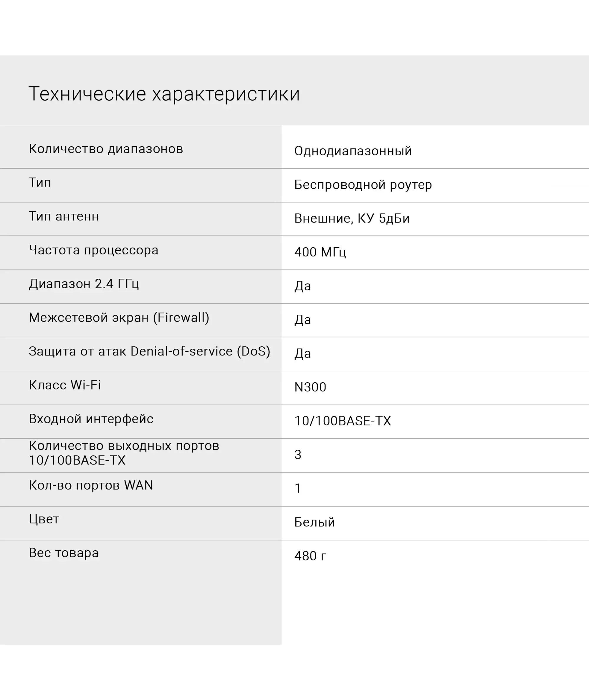589x700 pixels.
Task: Click the "Однодиапазонный" value
Action: tap(353, 151)
